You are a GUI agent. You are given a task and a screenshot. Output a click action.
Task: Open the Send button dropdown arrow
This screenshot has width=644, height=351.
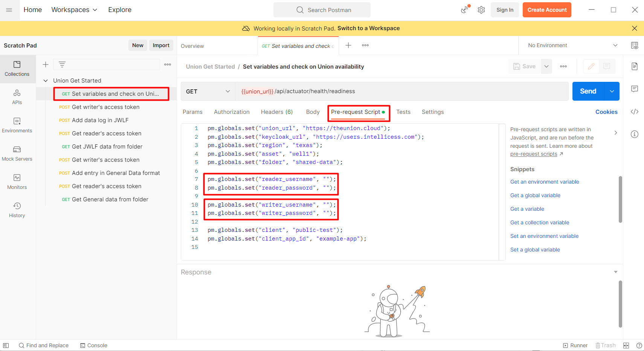click(x=612, y=91)
